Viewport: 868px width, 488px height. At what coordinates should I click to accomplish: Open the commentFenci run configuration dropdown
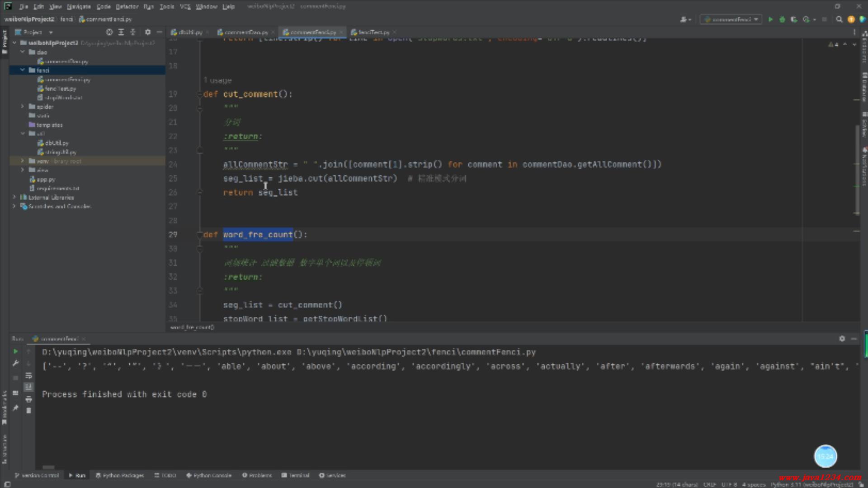tap(731, 19)
